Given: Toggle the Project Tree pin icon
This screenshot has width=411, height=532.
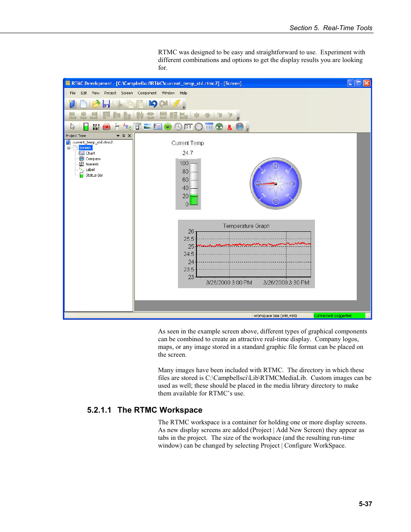Looking at the screenshot, I should click(x=124, y=136).
